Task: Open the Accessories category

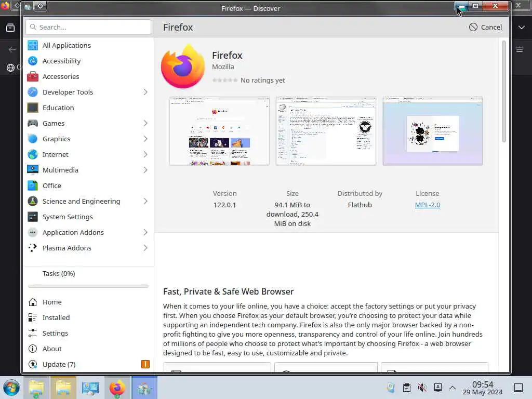Action: coord(88,76)
